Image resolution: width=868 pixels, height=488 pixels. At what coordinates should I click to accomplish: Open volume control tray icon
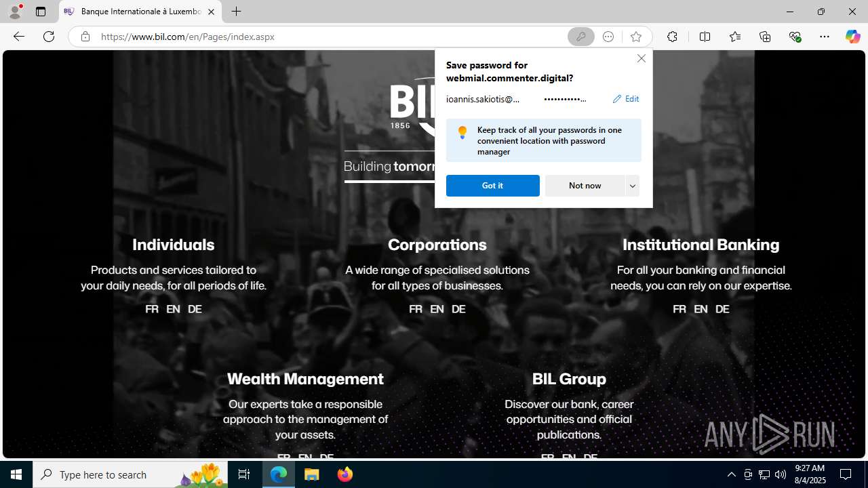781,474
